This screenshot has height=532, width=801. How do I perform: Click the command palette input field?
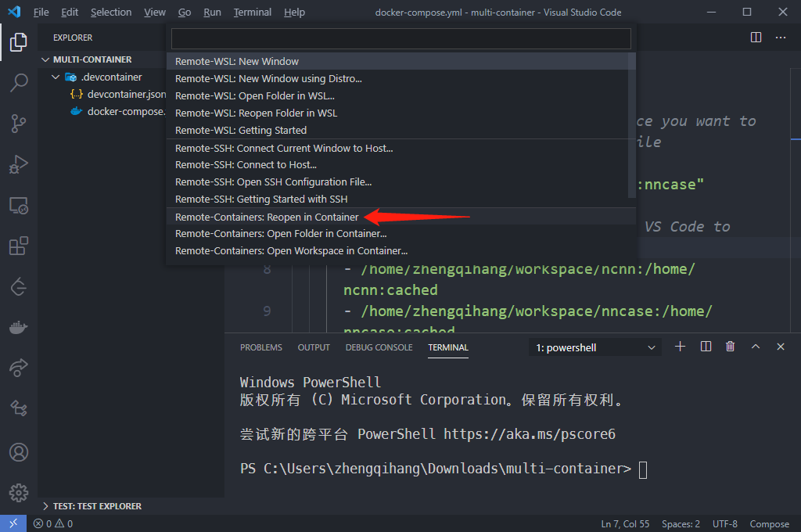tap(400, 38)
